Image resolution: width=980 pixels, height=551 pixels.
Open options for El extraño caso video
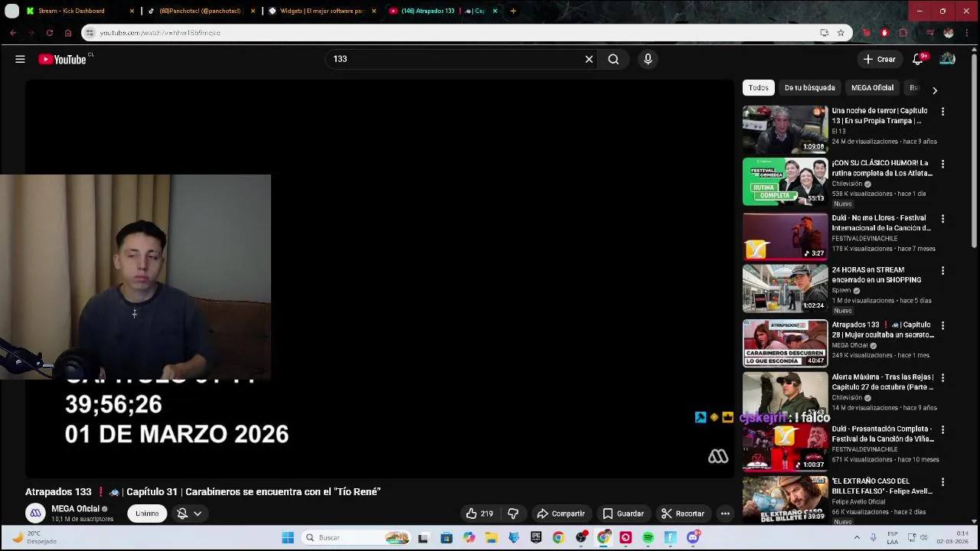(942, 482)
